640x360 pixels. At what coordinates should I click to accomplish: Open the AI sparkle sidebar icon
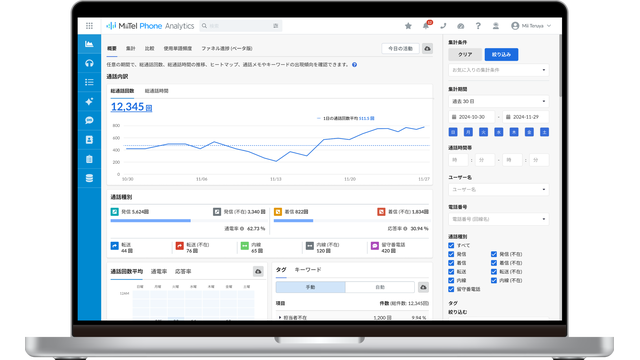(x=89, y=102)
